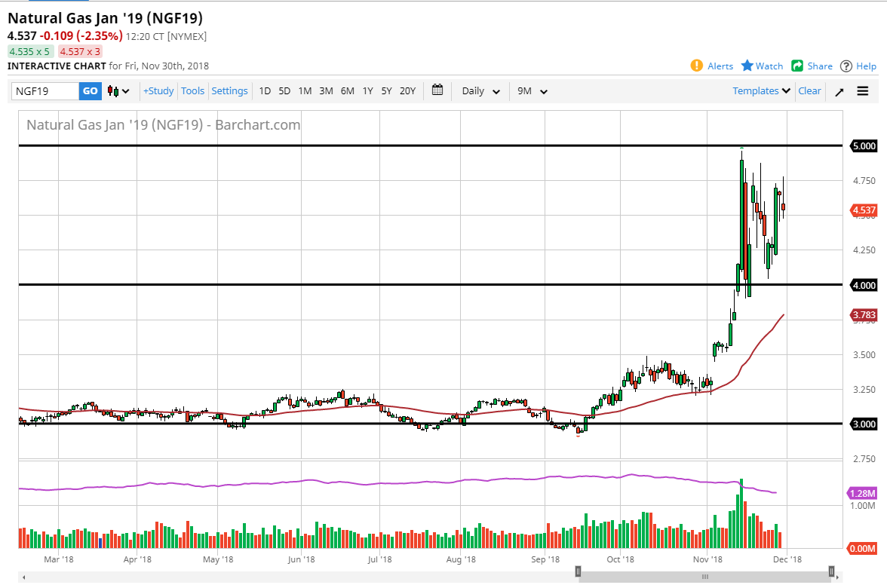The width and height of the screenshot is (887, 588).
Task: Expand the 9M period dropdown
Action: point(532,91)
